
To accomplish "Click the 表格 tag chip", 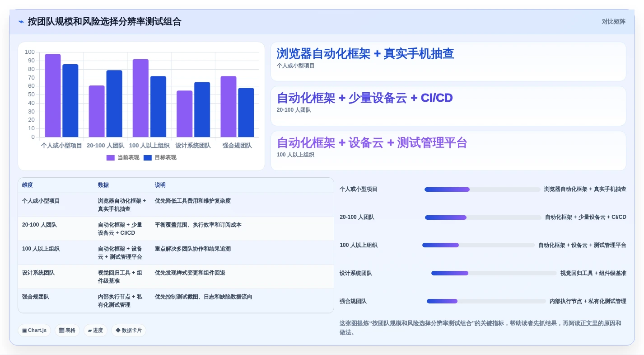I will click(67, 331).
